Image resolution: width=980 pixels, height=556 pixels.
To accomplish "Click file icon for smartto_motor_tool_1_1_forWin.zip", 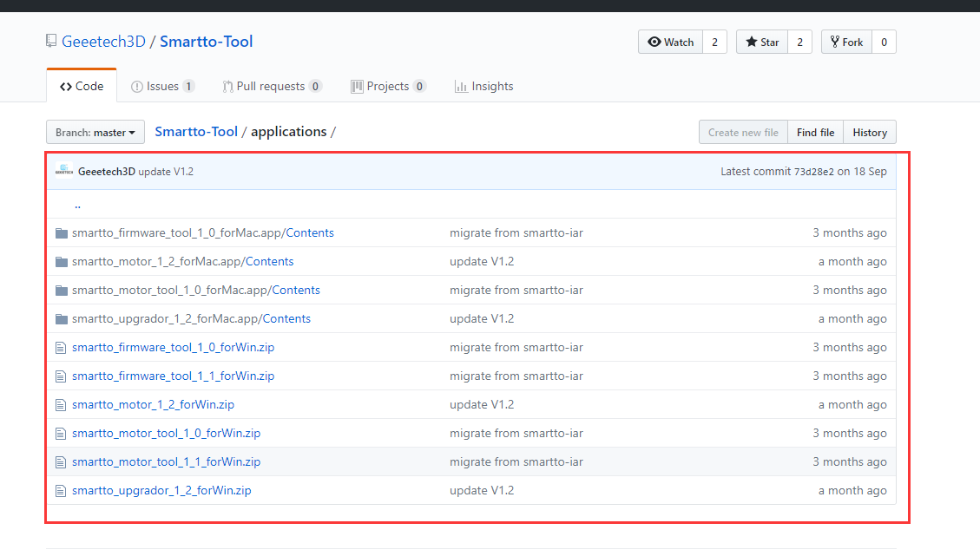I will click(x=61, y=462).
